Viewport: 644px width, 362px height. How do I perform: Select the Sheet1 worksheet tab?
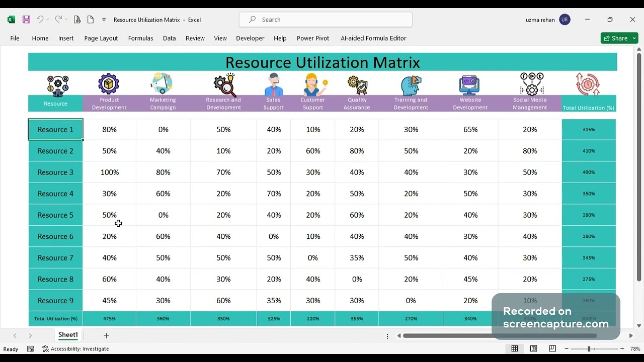68,335
